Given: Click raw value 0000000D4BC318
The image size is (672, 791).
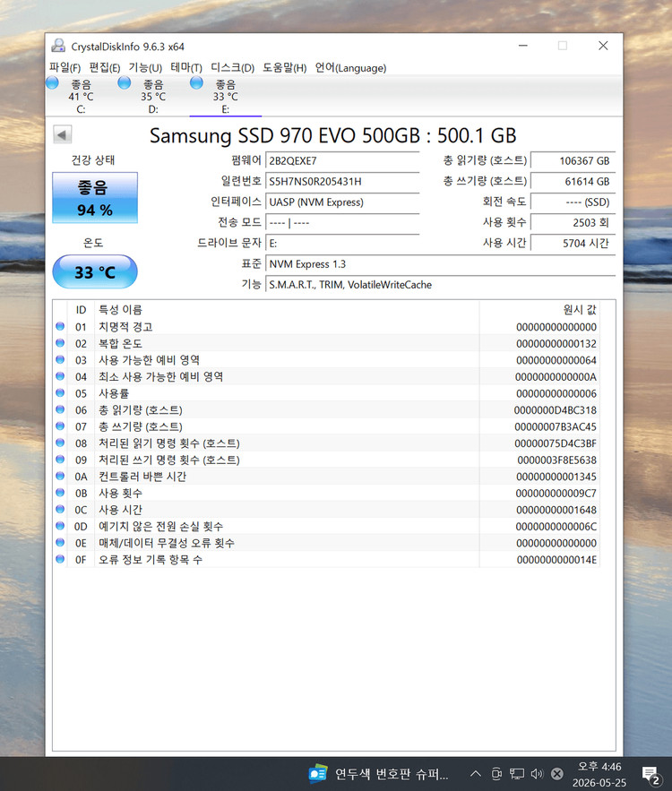Looking at the screenshot, I should tap(555, 410).
